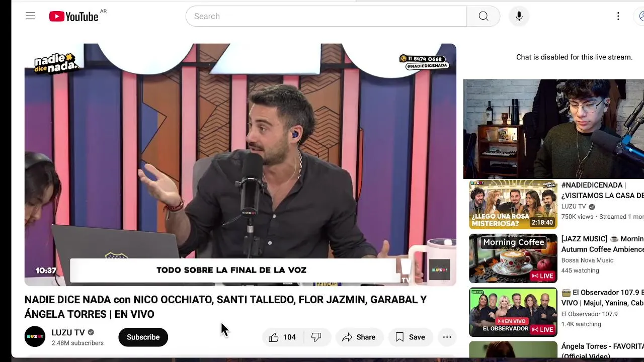This screenshot has width=644, height=362.
Task: Click the '445 watching' viewer count
Action: 580,270
